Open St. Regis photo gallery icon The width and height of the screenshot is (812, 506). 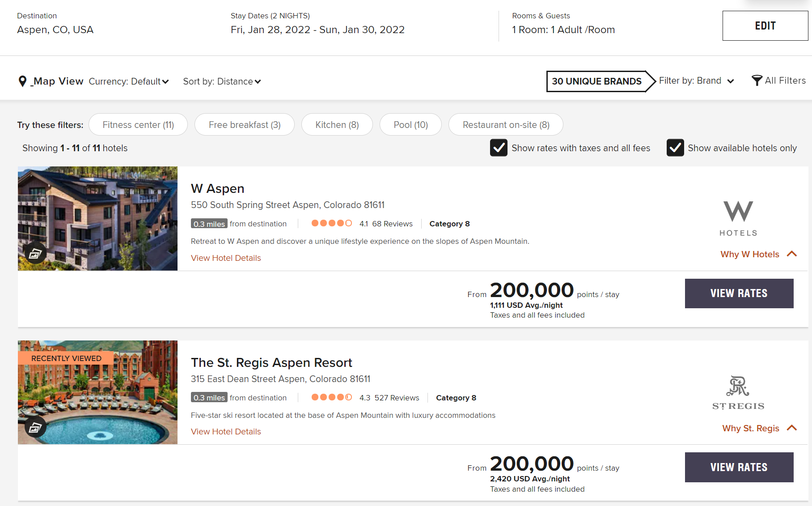click(x=35, y=428)
